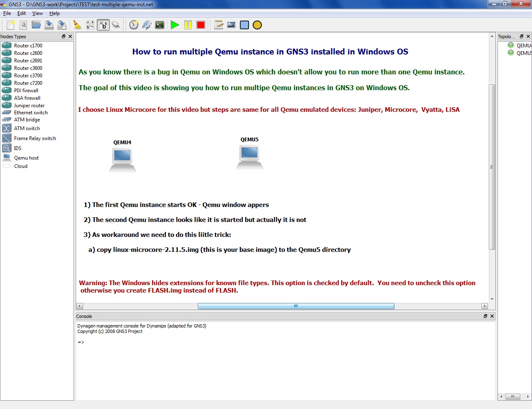Viewport: 532px width, 409px height.
Task: Open the View menu
Action: tap(37, 13)
